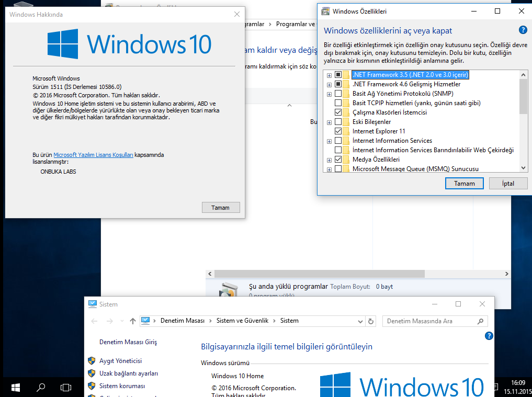This screenshot has width=532, height=397.
Task: Close the Windows Hakkında dialog
Action: [237, 14]
